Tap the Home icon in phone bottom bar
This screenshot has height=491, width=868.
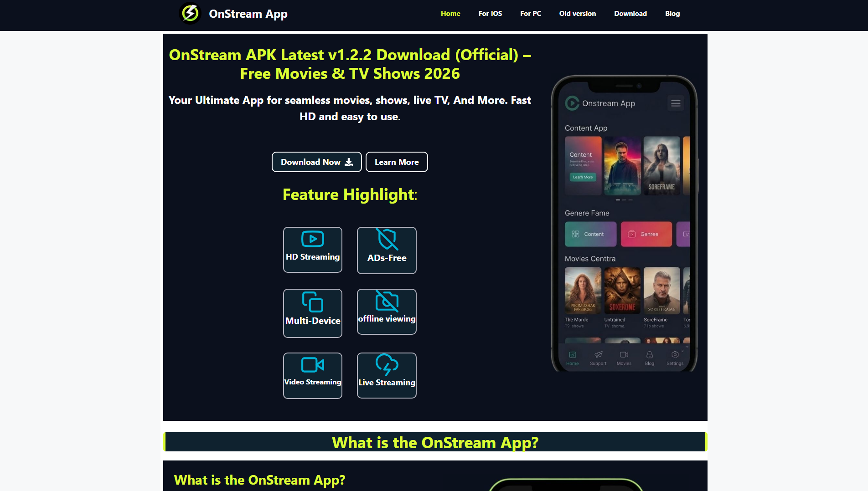573,355
